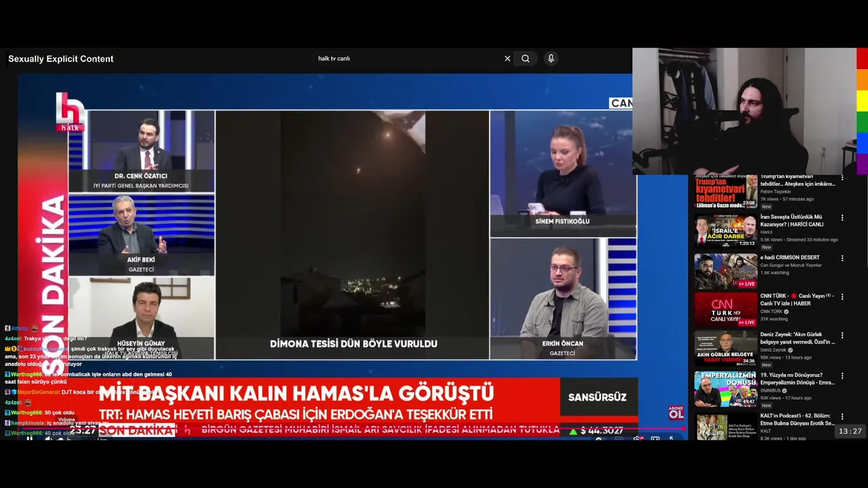Open the Trump'tan kıyametvari tehditler thumbnail
This screenshot has height=488, width=868.
pos(725,191)
